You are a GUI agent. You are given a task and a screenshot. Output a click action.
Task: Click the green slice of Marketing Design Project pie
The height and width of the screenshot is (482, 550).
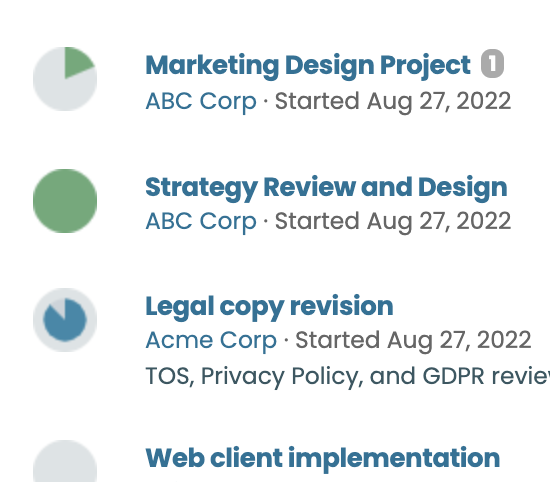[x=76, y=62]
